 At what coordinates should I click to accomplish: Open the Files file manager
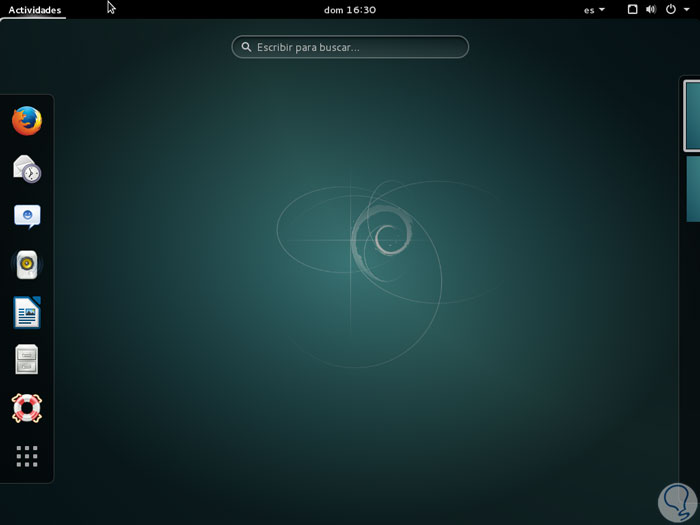click(x=27, y=359)
